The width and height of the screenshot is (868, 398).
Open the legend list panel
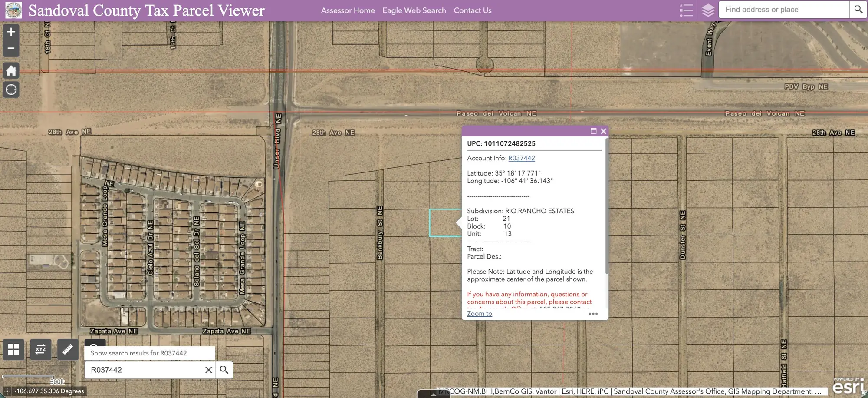(686, 10)
